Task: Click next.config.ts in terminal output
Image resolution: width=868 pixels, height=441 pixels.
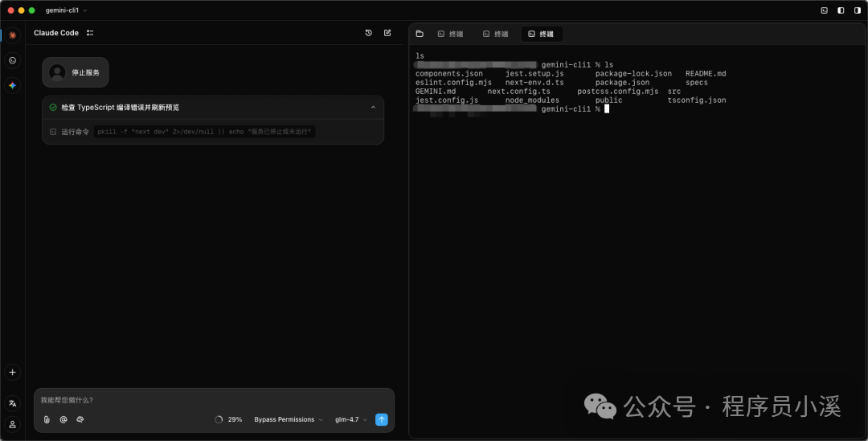Action: 518,92
